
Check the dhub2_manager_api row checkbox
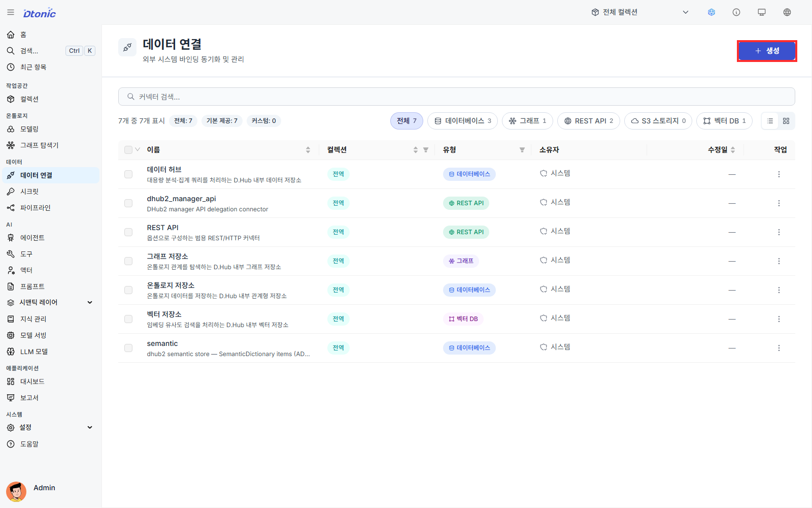click(x=128, y=203)
